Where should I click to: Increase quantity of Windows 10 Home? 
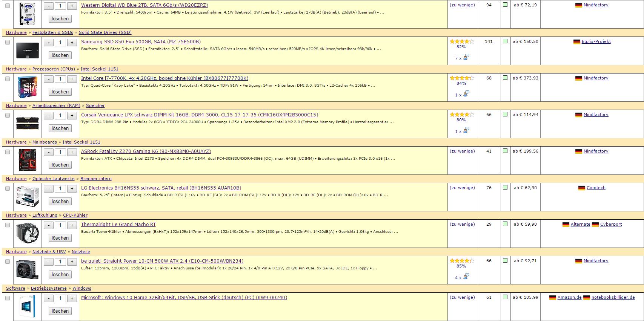[x=72, y=298]
